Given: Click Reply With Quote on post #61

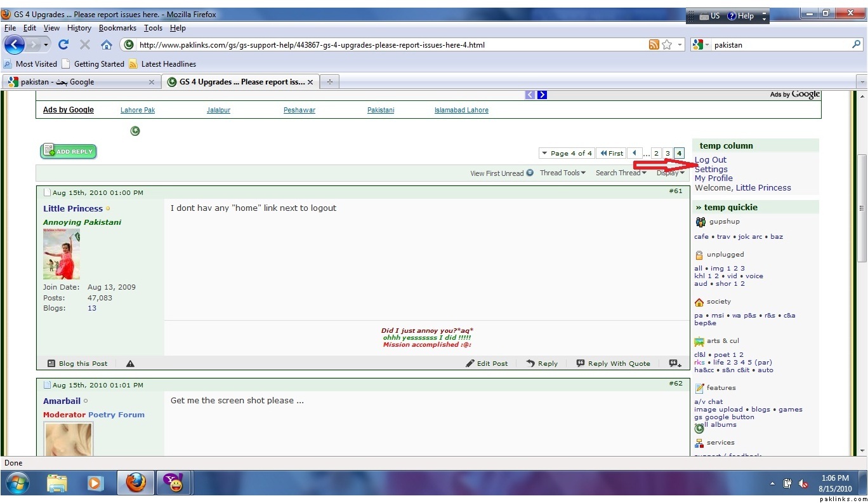Looking at the screenshot, I should click(613, 364).
